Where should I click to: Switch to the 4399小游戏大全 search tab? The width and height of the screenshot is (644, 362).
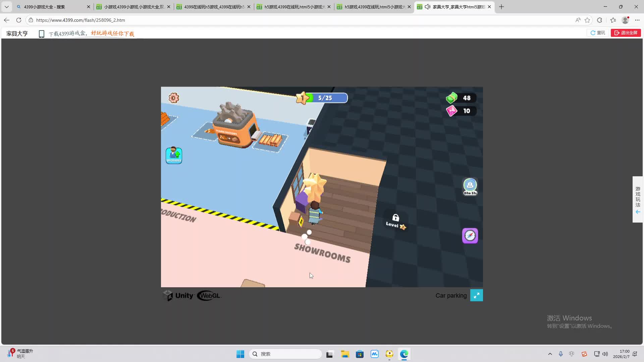click(x=50, y=7)
